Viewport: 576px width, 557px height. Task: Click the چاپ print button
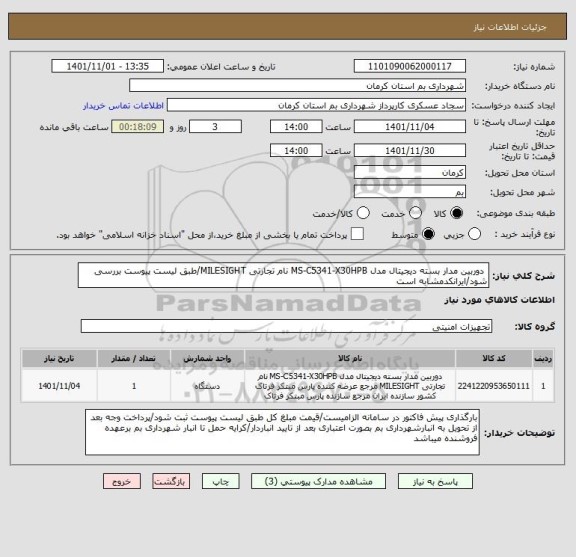(x=220, y=481)
